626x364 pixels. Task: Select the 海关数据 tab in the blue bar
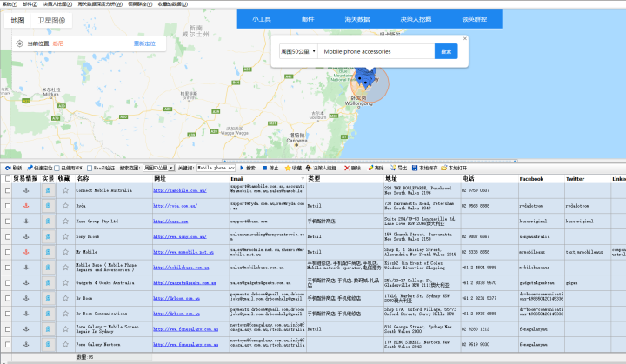click(357, 19)
